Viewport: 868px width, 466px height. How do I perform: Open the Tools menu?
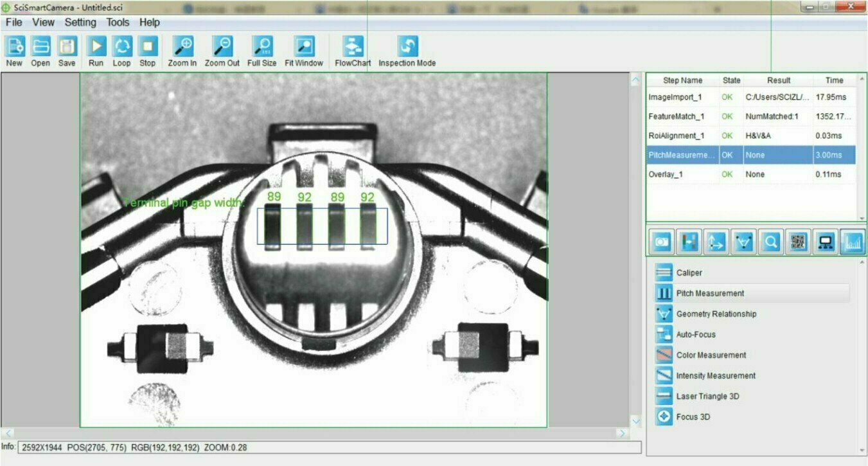pyautogui.click(x=118, y=22)
